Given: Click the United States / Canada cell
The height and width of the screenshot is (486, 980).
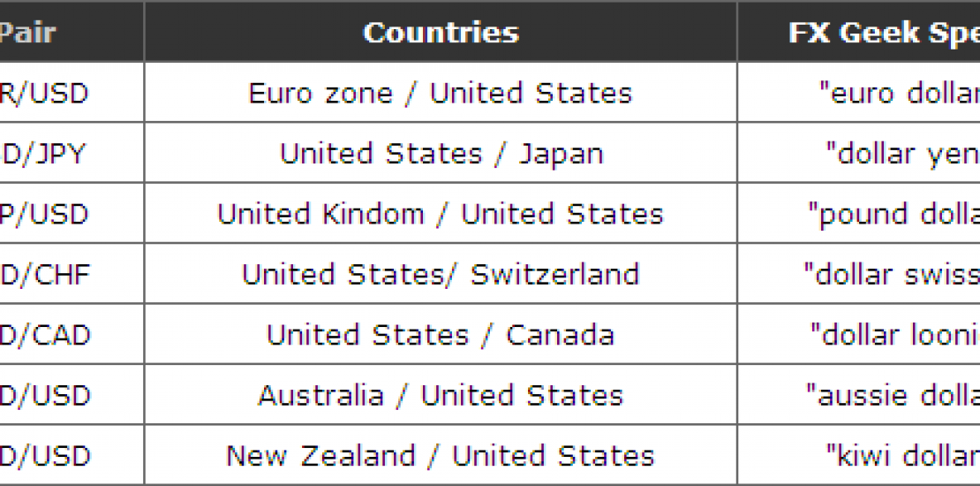Looking at the screenshot, I should point(441,335).
